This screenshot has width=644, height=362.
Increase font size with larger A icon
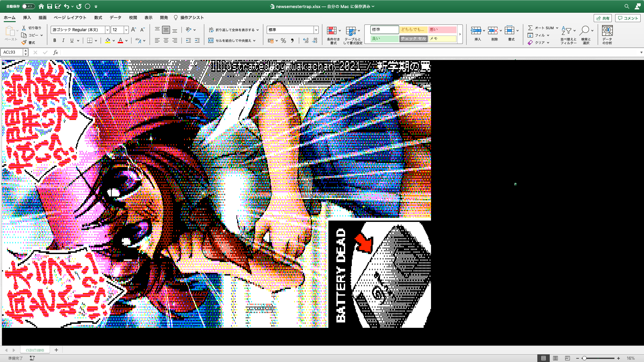(133, 30)
